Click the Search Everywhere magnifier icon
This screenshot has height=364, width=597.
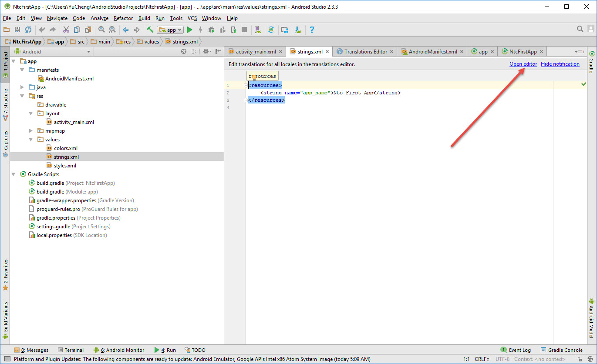click(x=580, y=29)
